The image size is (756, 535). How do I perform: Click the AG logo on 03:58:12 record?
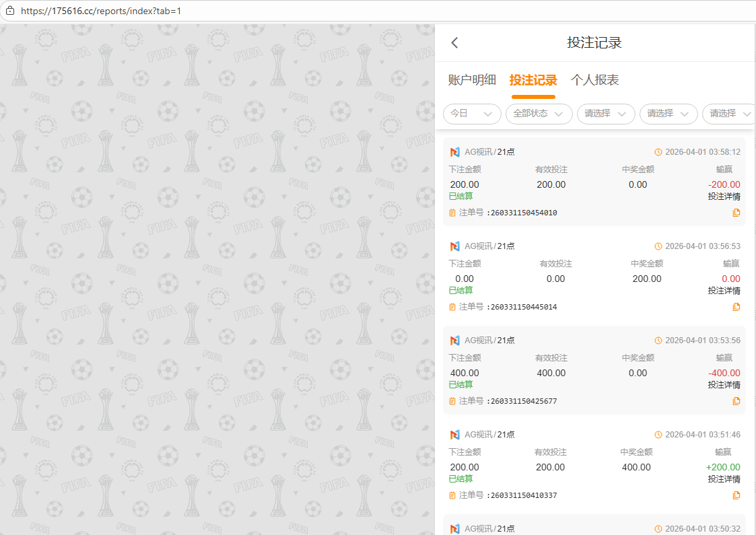[455, 152]
